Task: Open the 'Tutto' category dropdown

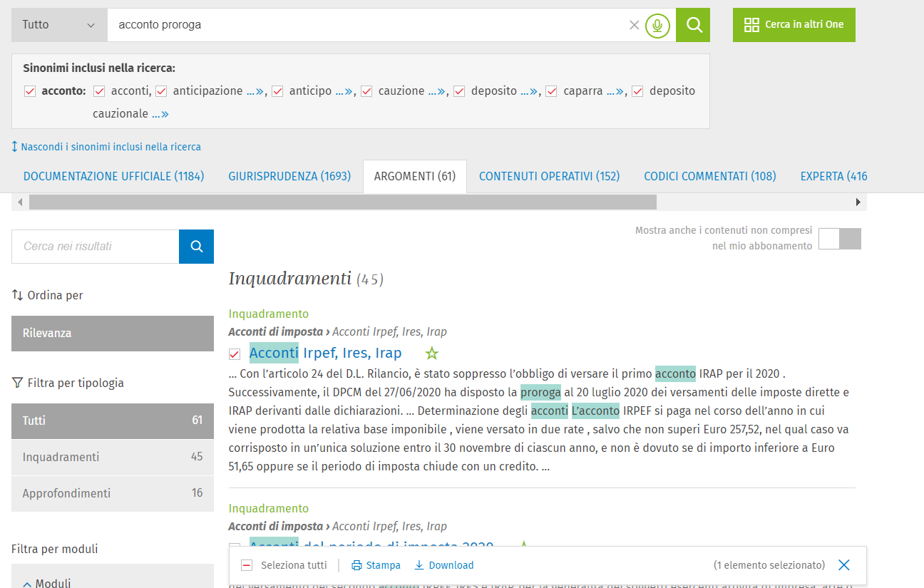Action: [59, 25]
